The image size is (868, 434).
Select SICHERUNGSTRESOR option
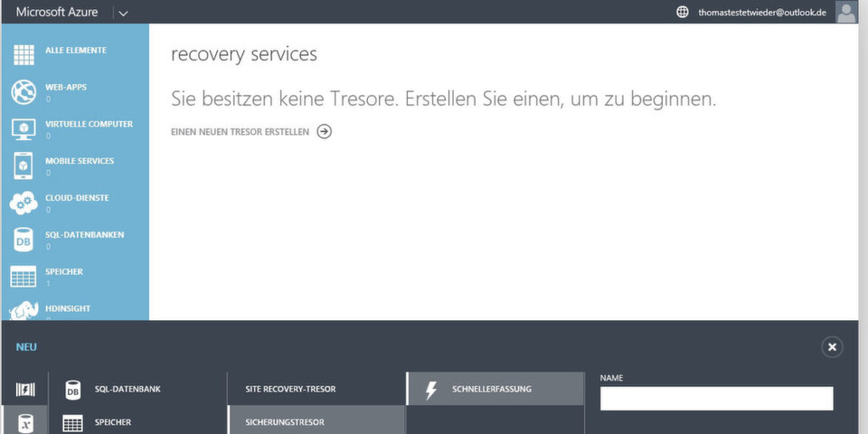pos(285,422)
